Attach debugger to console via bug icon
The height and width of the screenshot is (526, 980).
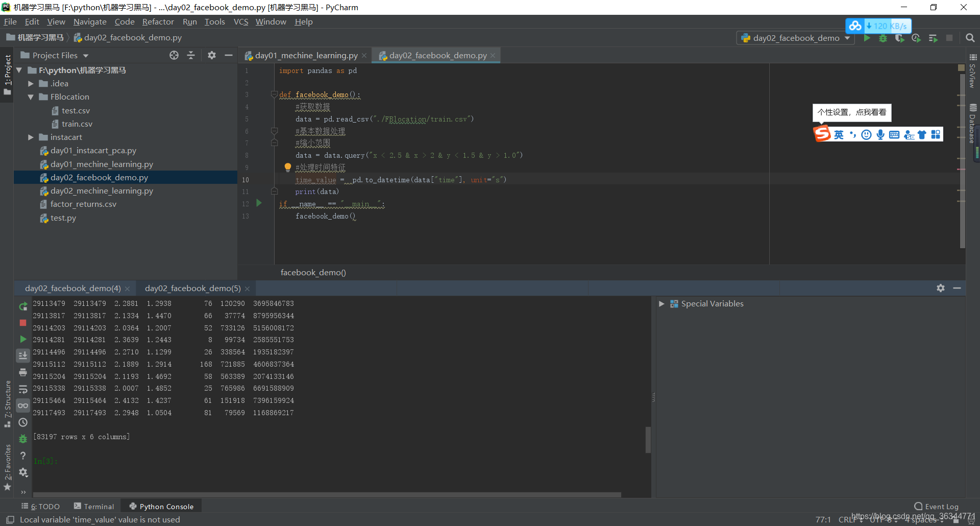coord(23,439)
